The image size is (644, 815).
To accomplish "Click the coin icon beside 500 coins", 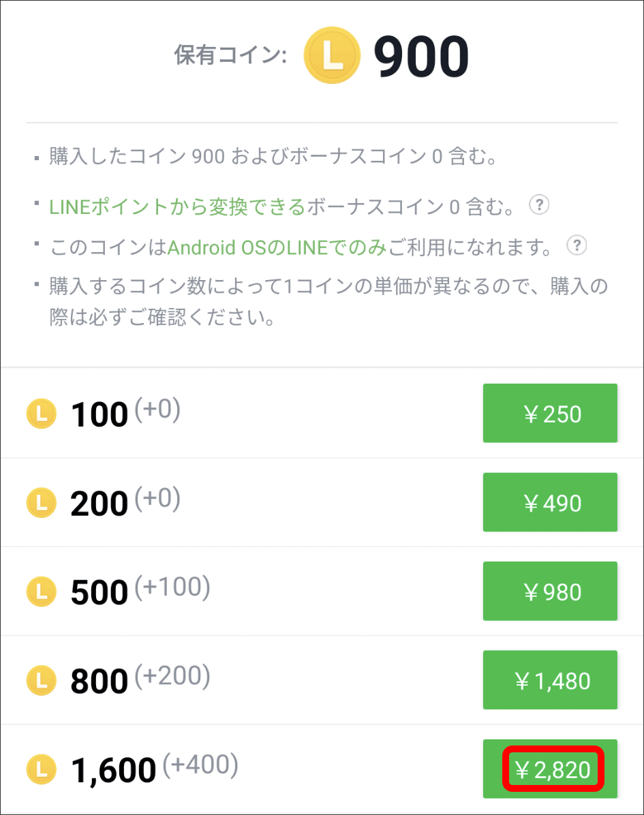I will coord(41,591).
